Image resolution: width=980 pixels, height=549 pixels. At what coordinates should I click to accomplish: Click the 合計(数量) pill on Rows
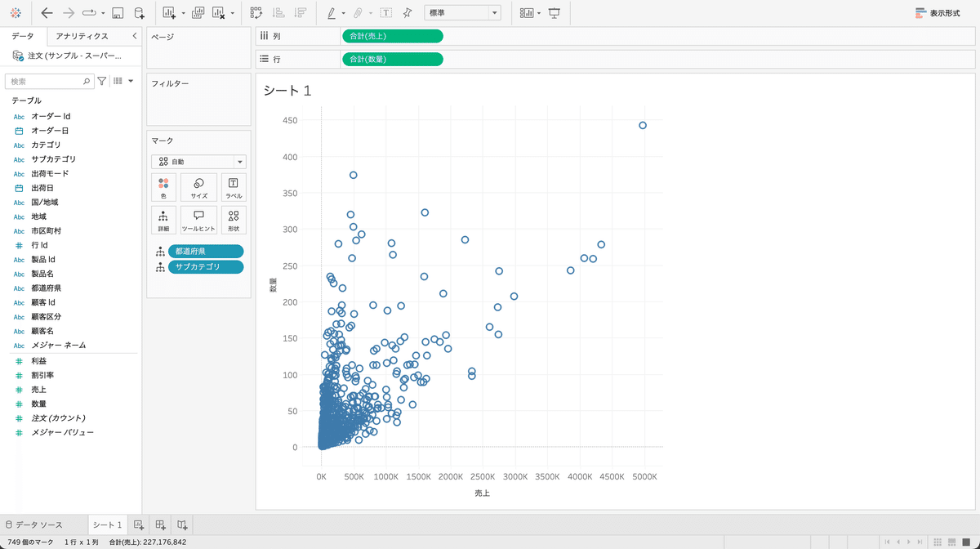click(x=393, y=59)
